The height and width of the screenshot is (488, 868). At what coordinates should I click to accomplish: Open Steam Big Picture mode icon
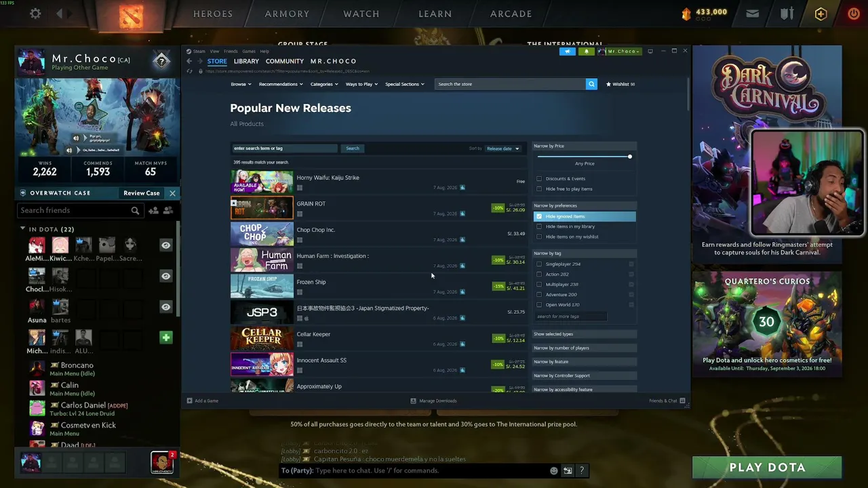click(x=650, y=52)
